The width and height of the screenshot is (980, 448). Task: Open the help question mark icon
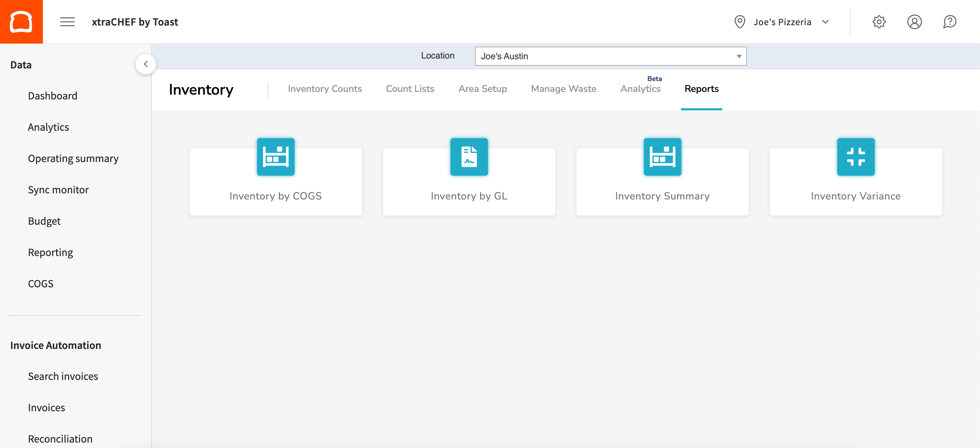[950, 22]
